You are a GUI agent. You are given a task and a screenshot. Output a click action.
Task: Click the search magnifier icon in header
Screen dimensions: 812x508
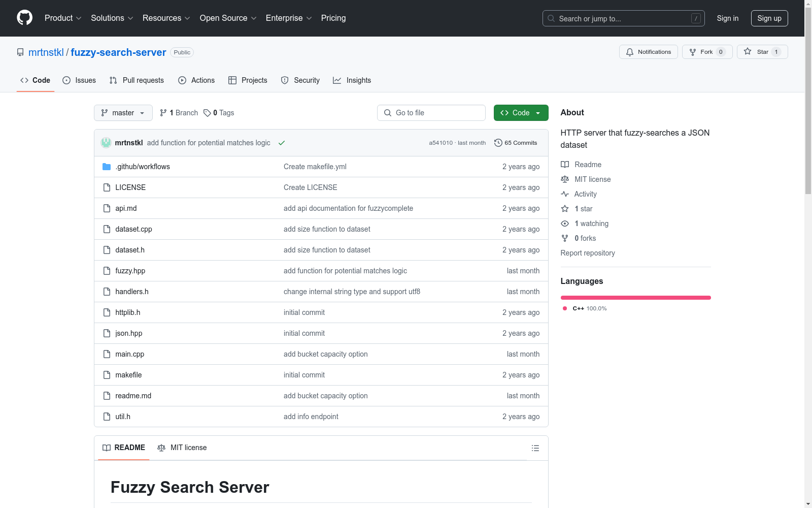551,18
